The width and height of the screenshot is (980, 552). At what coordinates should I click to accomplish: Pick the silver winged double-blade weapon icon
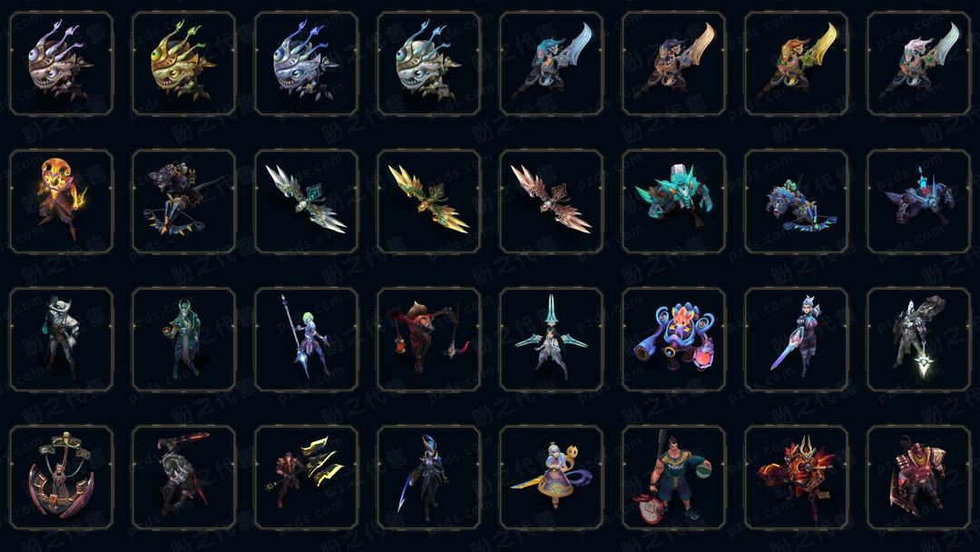(x=307, y=202)
